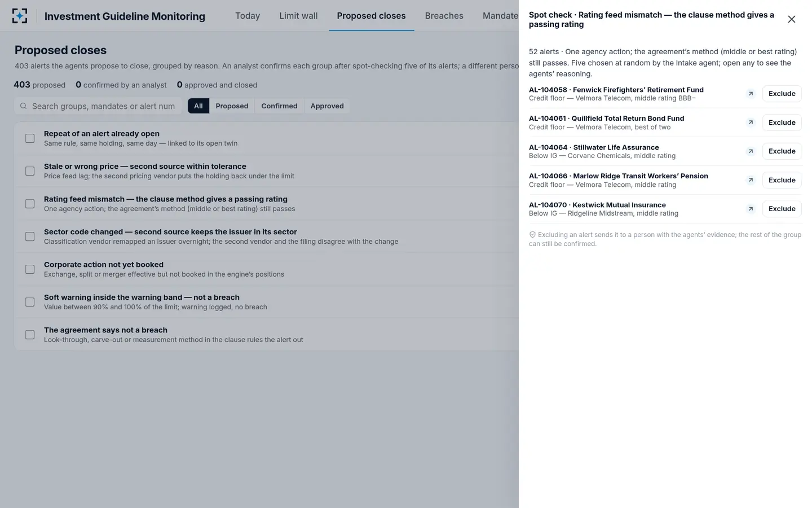Check the Stale or wrong price group
Viewport: 812px width, 508px height.
coord(30,171)
